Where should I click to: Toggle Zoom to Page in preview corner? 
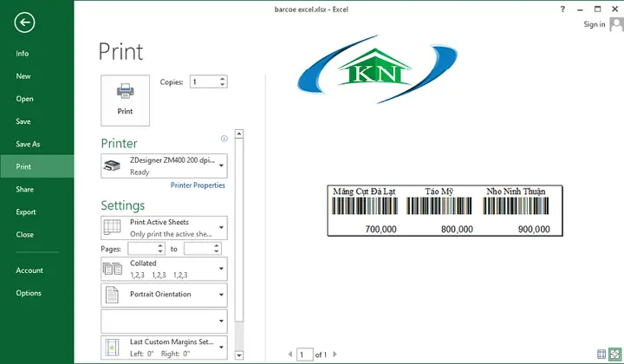[x=614, y=354]
